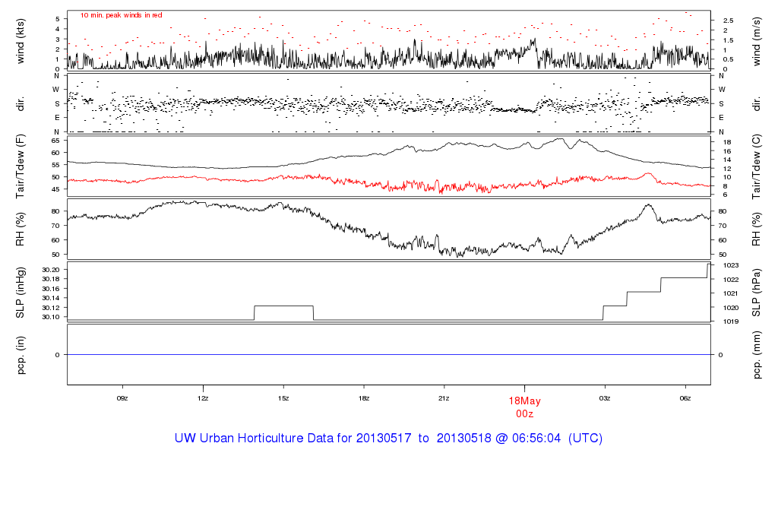Click the blue zero precipitation line
This screenshot has height=532, width=778.
pos(389,355)
